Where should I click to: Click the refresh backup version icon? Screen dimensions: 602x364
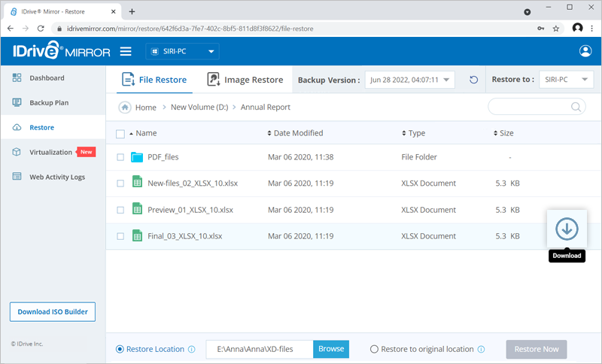pos(473,80)
